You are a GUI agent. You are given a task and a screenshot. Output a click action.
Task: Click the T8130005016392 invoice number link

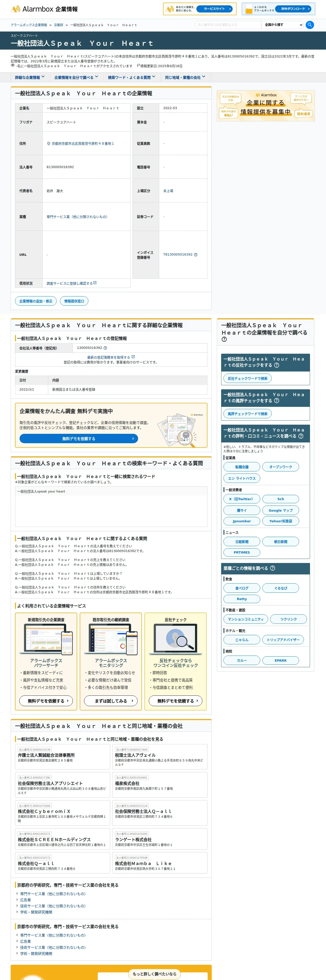coord(177,255)
